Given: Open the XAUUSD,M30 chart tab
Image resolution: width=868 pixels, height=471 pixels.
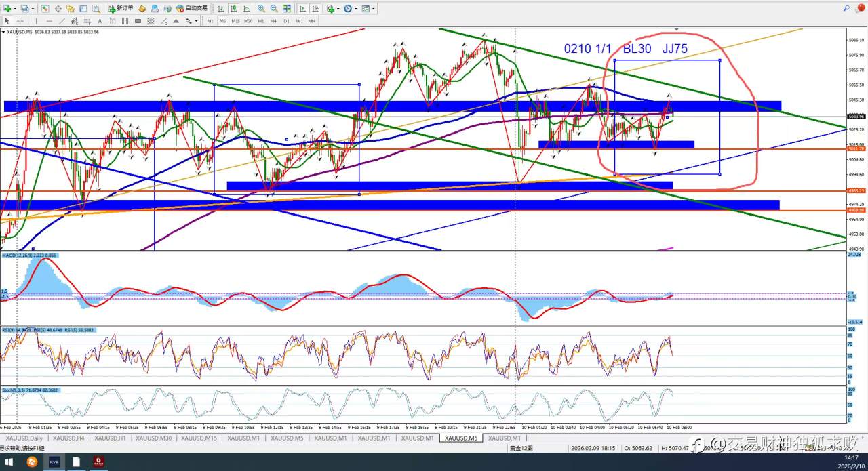Looking at the screenshot, I should tap(153, 438).
